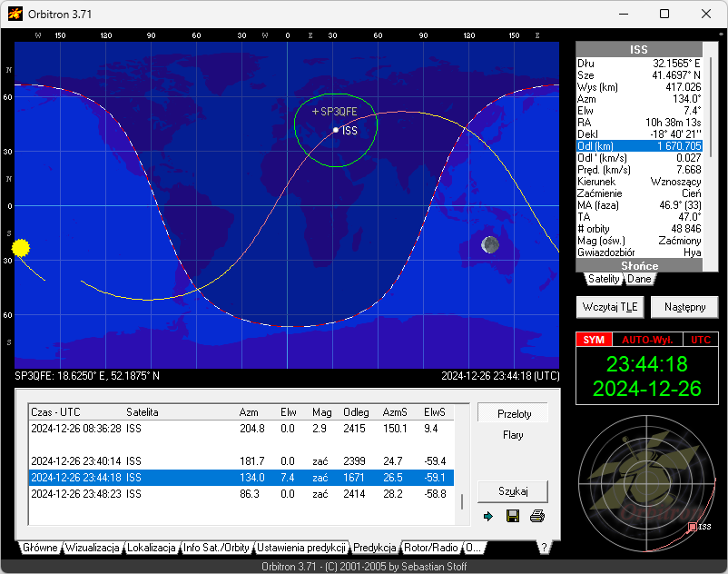The width and height of the screenshot is (728, 574).
Task: Switch to the Dane side tab
Action: click(639, 279)
